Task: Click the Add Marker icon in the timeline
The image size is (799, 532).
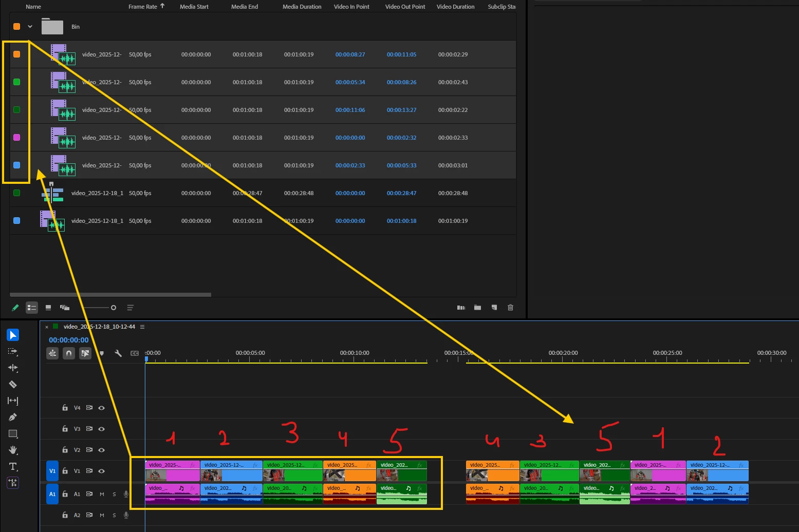Action: point(102,353)
